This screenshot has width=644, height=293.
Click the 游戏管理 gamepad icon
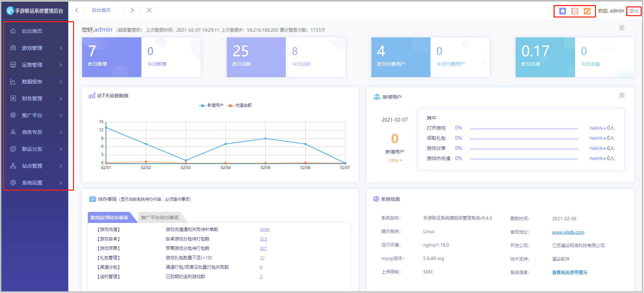[13, 48]
